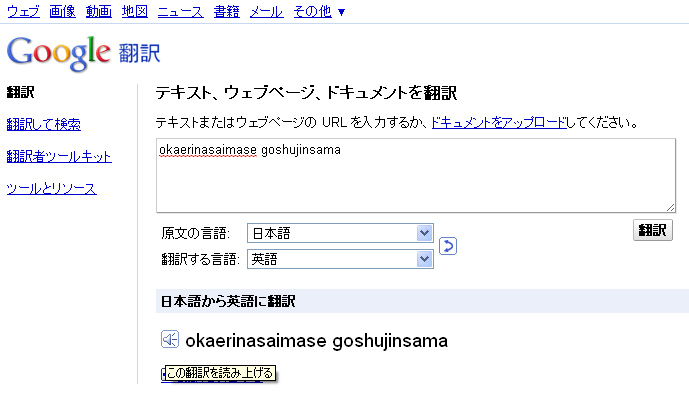Screen dimensions: 689x403
Task: Click the Google logo
Action: [58, 53]
